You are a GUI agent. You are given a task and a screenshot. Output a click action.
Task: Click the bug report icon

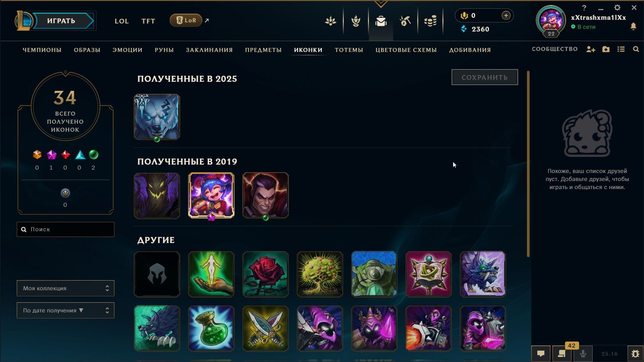tap(635, 354)
